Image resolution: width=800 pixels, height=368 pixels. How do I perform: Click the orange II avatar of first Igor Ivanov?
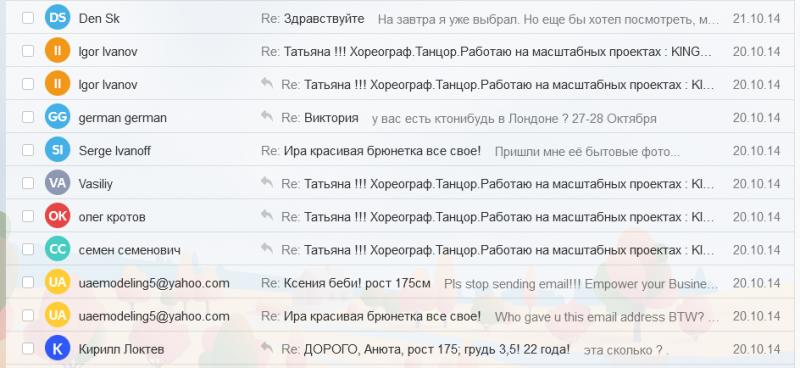click(x=57, y=52)
